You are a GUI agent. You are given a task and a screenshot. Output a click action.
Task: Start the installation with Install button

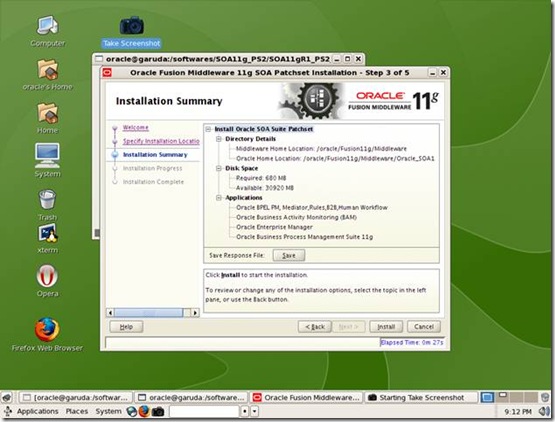click(386, 327)
